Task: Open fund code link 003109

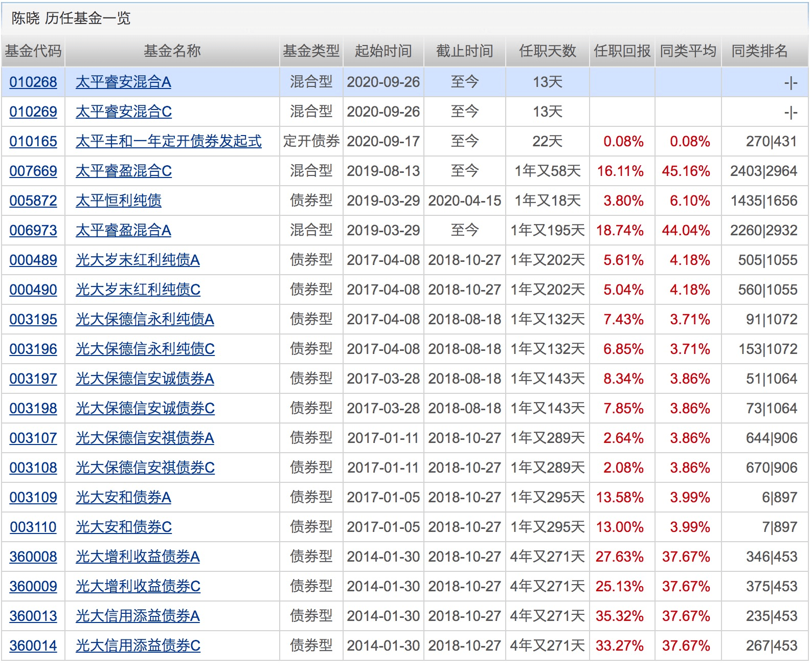Action: point(33,497)
